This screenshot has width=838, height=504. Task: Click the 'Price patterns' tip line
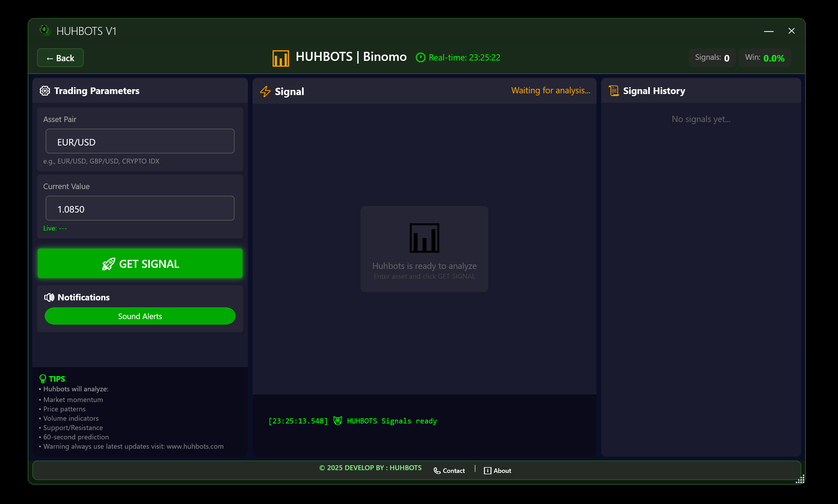pyautogui.click(x=64, y=409)
